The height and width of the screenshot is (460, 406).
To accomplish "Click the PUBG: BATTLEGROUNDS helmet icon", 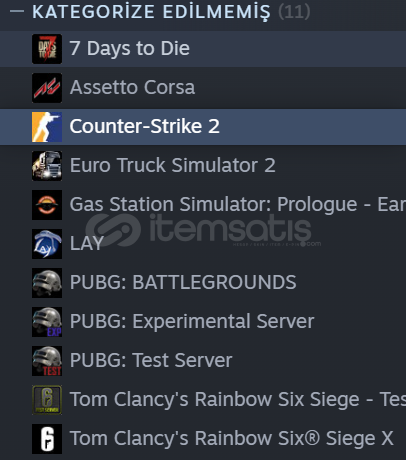I will 47,283.
